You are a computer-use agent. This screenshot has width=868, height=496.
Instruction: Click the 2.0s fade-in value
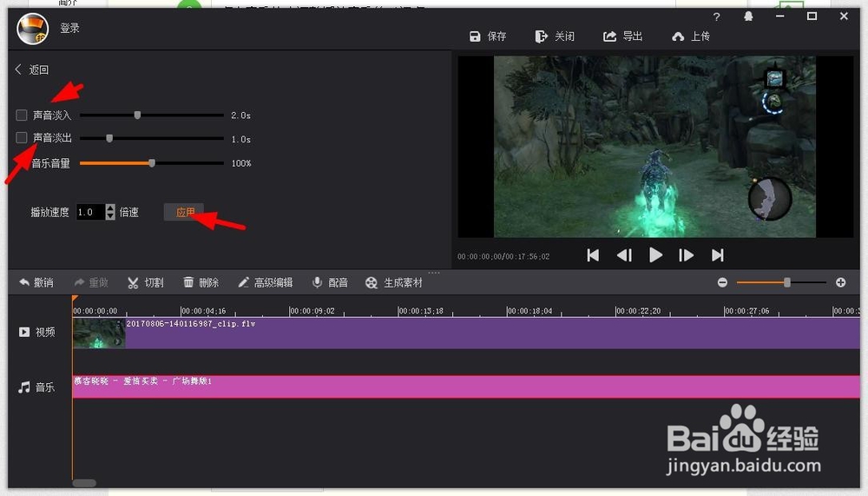click(x=240, y=116)
